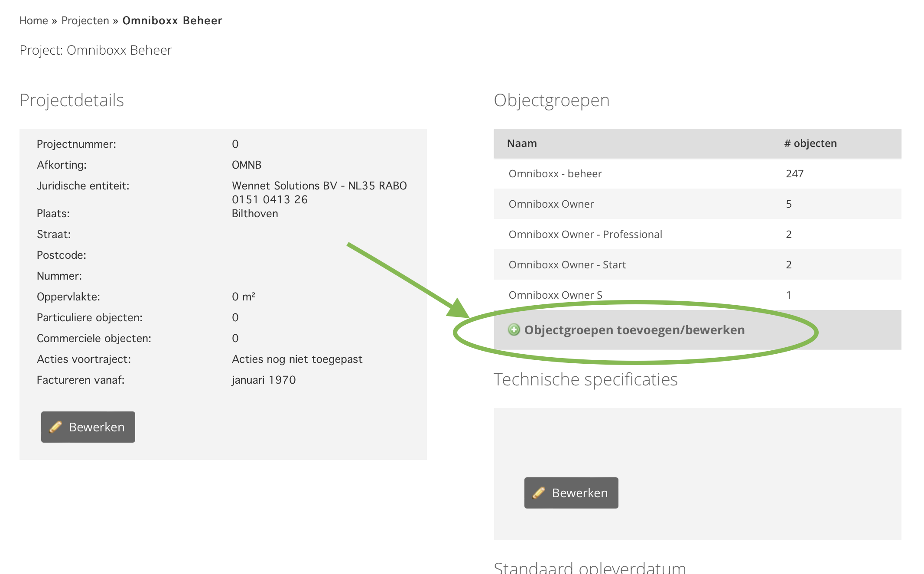924x574 pixels.
Task: Click Objectgroepen toevoegen/bewerken link
Action: click(x=634, y=330)
